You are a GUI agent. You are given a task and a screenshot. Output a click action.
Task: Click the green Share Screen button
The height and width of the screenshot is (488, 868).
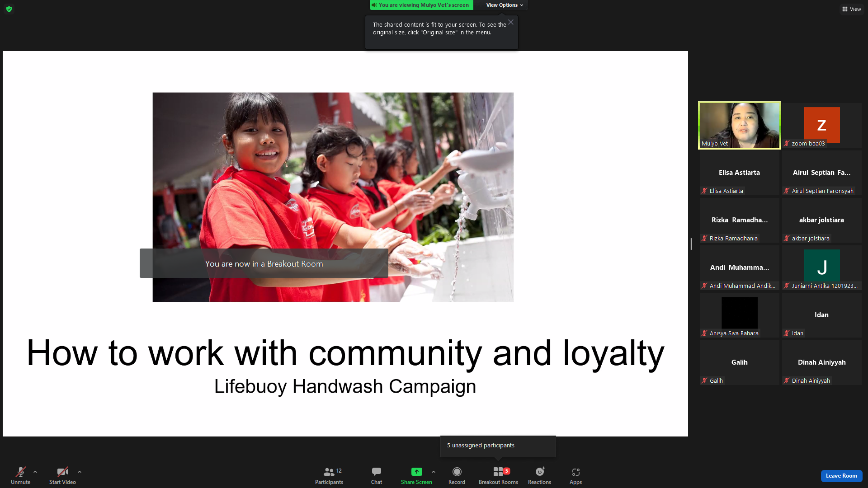[416, 475]
